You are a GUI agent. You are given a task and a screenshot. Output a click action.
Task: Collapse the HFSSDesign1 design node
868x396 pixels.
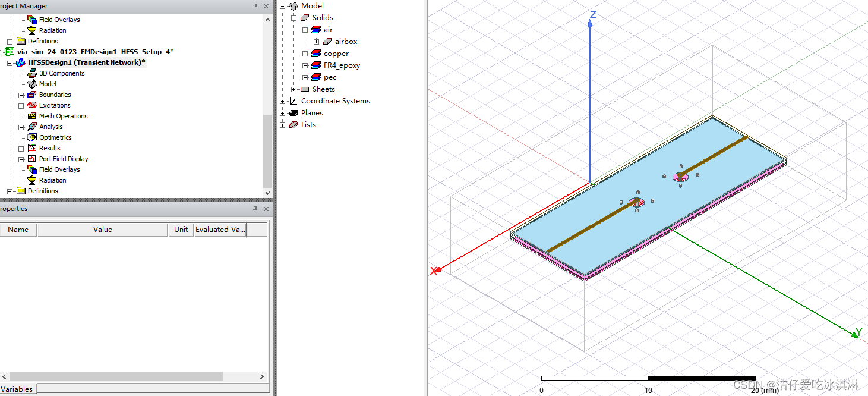(10, 63)
